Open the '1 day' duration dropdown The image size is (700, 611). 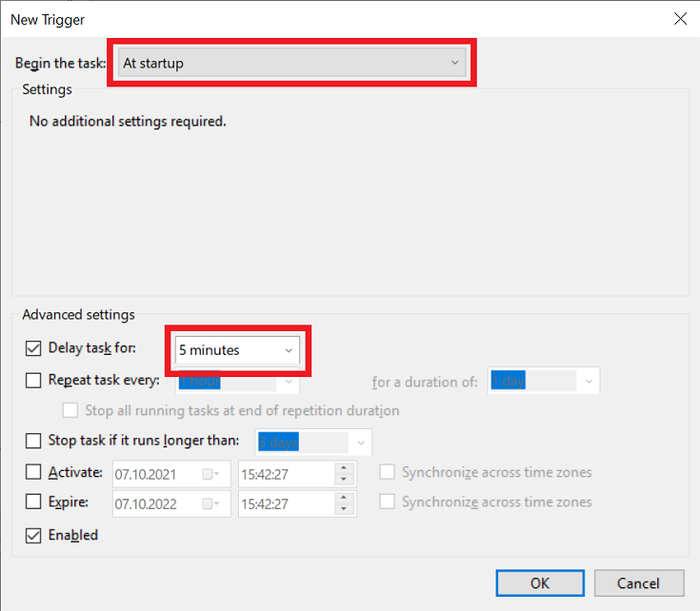point(543,382)
